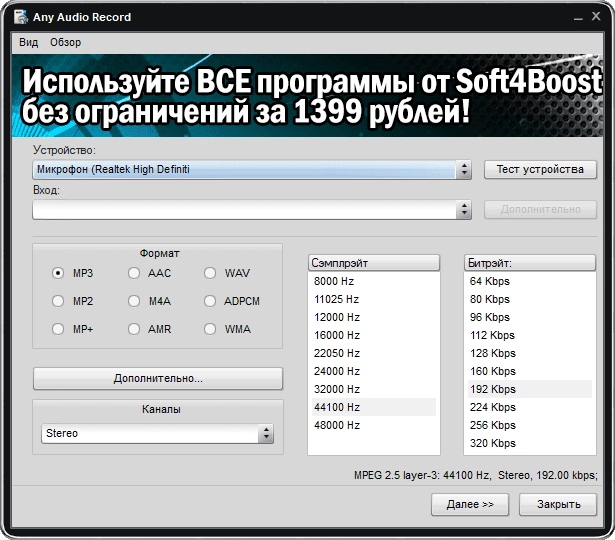
Task: Select 224 Kbps bitrate
Action: [530, 407]
